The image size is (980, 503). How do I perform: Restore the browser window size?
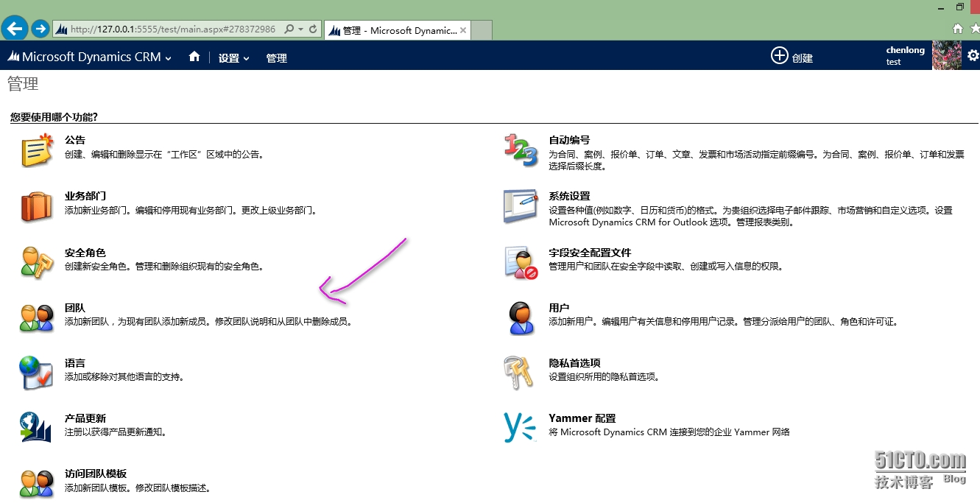pos(960,7)
